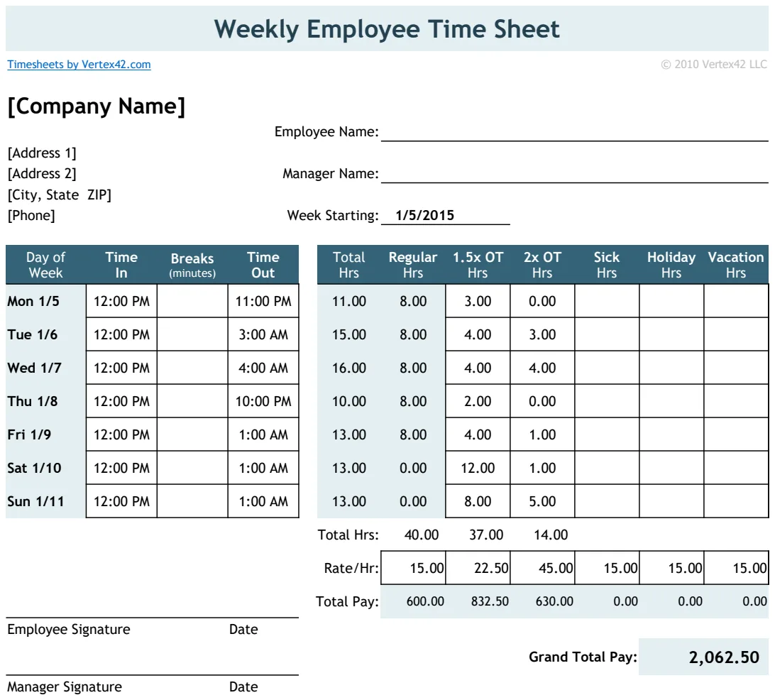Click the Mon 1/5 Sick Hrs cell
This screenshot has width=775, height=700.
click(x=607, y=301)
